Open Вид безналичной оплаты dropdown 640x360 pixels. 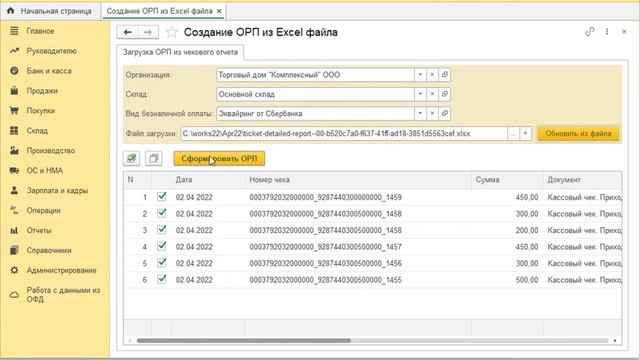(420, 113)
